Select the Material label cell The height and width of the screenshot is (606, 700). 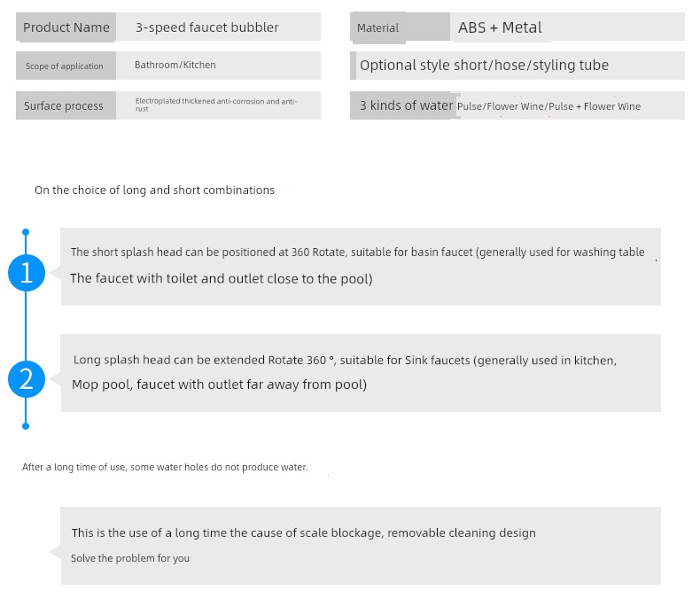[377, 28]
